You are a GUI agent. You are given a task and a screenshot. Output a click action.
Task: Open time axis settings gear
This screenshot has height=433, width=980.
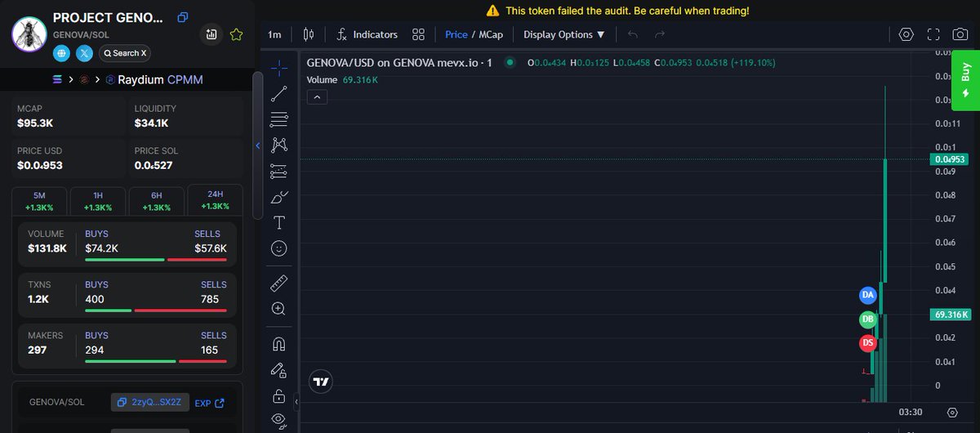point(952,413)
